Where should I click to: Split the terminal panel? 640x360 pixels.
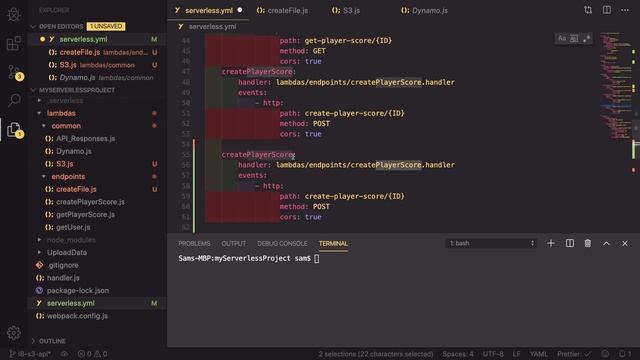coord(570,243)
